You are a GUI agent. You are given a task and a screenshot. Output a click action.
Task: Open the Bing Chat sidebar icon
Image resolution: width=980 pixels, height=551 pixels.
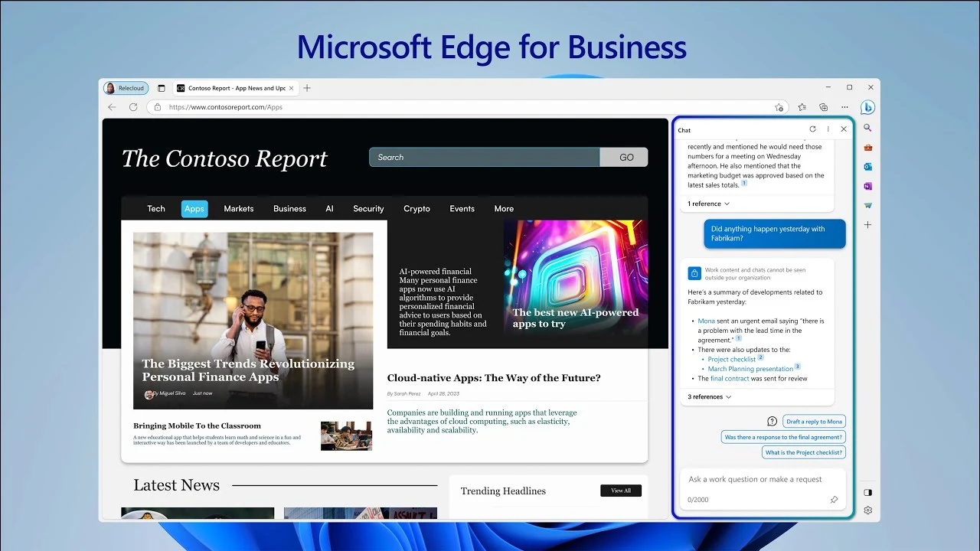867,107
